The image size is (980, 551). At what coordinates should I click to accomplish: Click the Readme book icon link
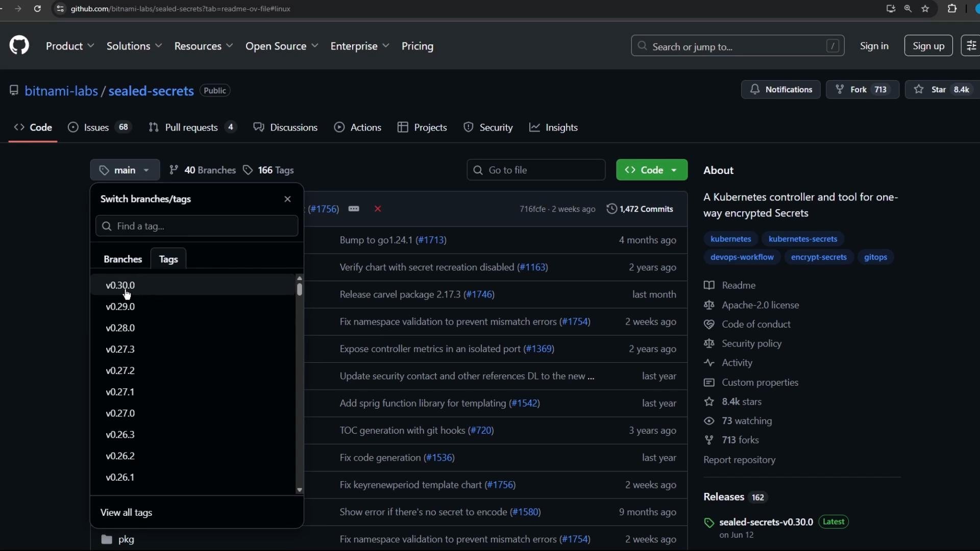(x=730, y=285)
